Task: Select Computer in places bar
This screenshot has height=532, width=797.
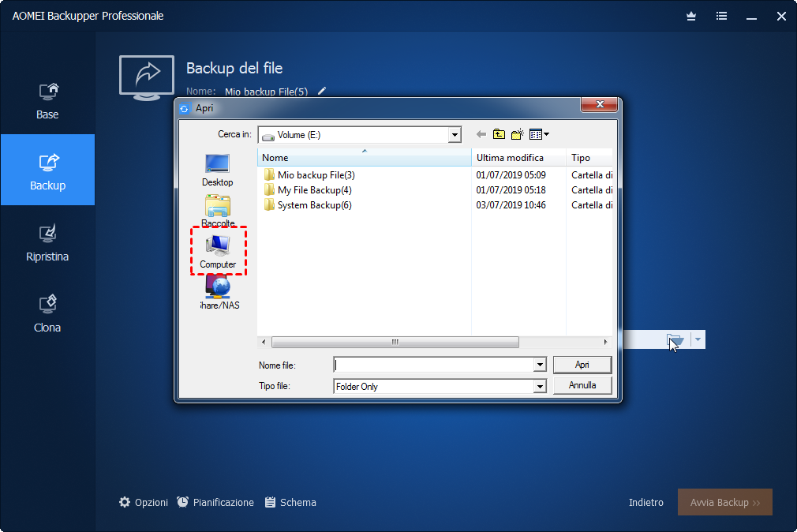Action: pos(218,251)
